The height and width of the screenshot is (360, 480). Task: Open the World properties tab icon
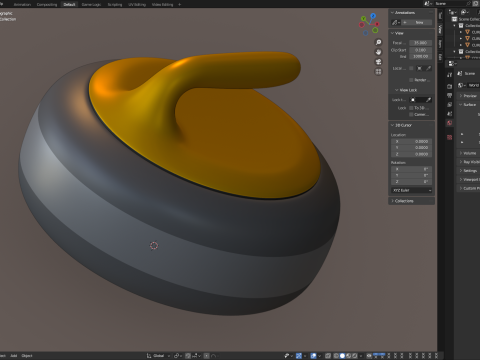pyautogui.click(x=450, y=123)
